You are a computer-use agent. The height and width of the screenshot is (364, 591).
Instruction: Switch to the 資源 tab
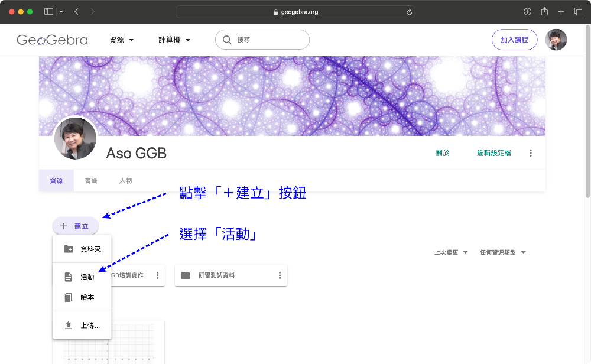click(x=57, y=181)
